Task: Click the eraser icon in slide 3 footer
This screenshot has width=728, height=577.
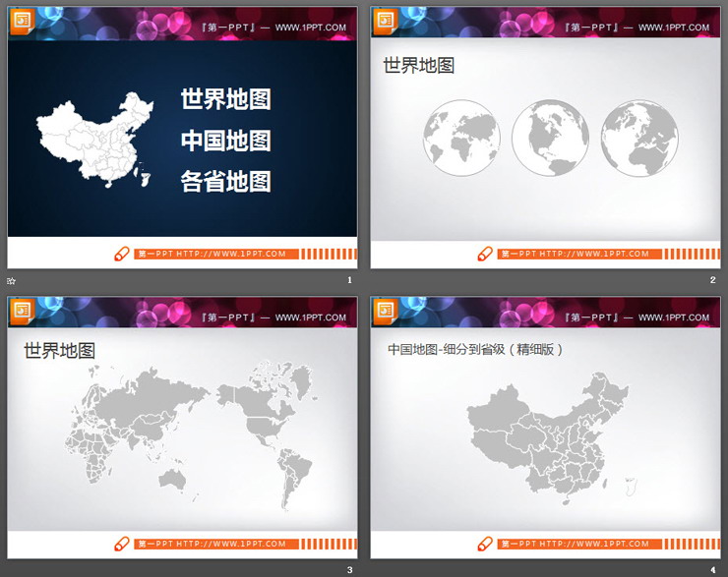Action: [122, 544]
